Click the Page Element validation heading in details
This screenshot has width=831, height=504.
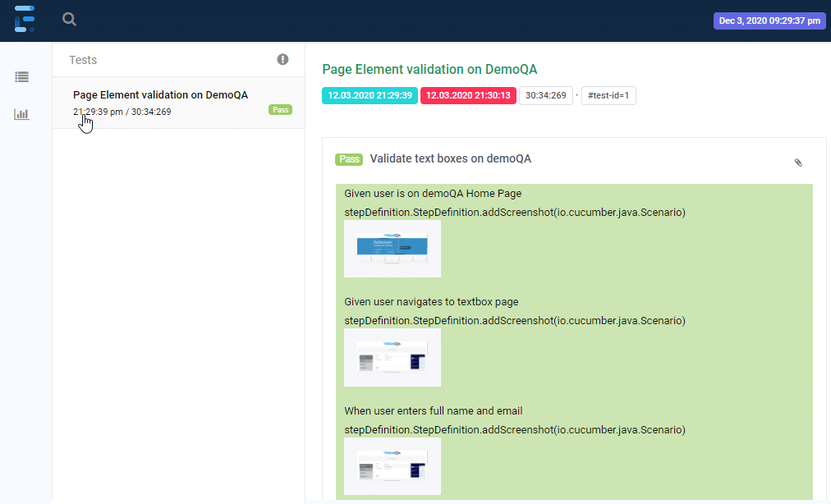pyautogui.click(x=429, y=70)
